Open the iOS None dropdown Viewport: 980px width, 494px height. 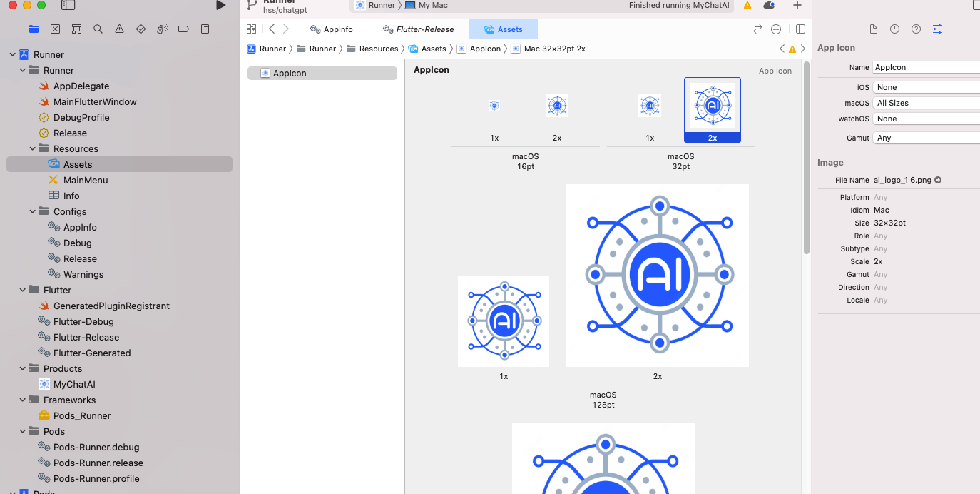927,87
